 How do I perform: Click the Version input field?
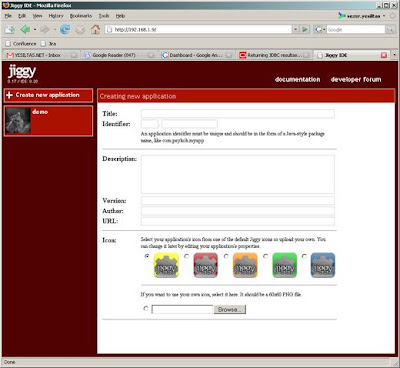[x=238, y=200]
